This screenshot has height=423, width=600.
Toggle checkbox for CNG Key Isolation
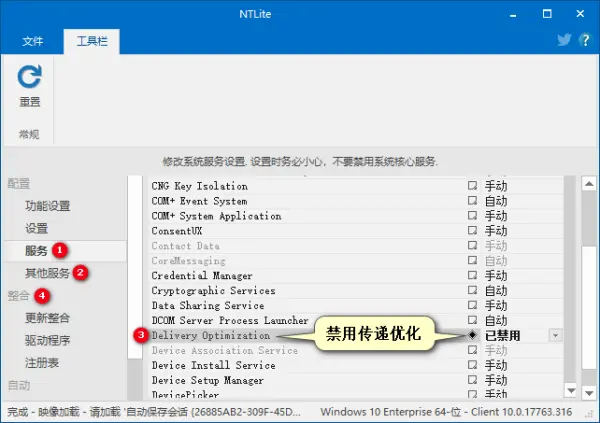[473, 186]
